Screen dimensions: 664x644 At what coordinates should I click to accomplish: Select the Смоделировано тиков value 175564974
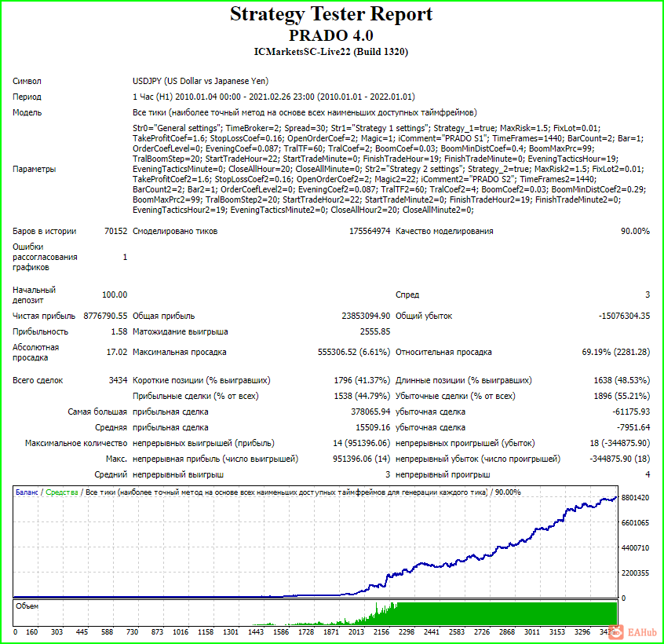(370, 231)
